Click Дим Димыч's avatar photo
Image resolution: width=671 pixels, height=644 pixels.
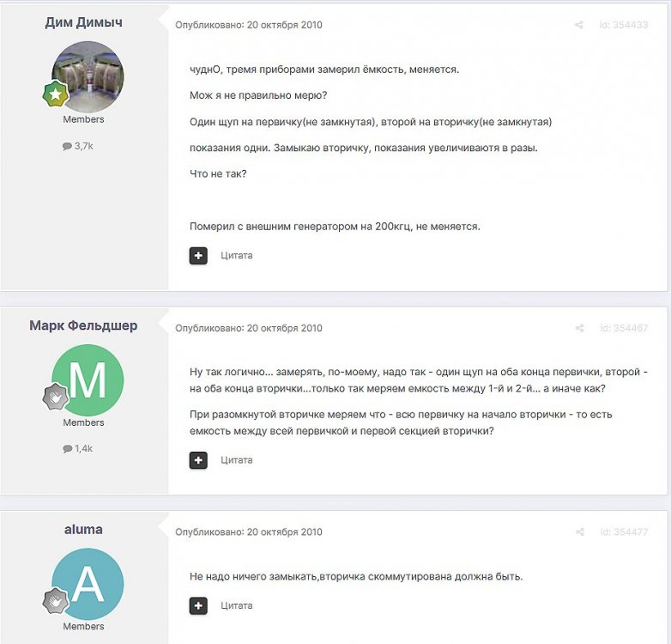(88, 77)
